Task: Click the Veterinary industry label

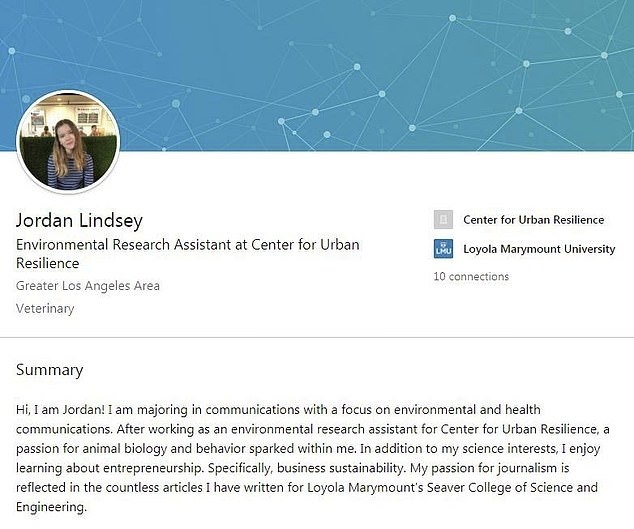Action: click(x=45, y=309)
